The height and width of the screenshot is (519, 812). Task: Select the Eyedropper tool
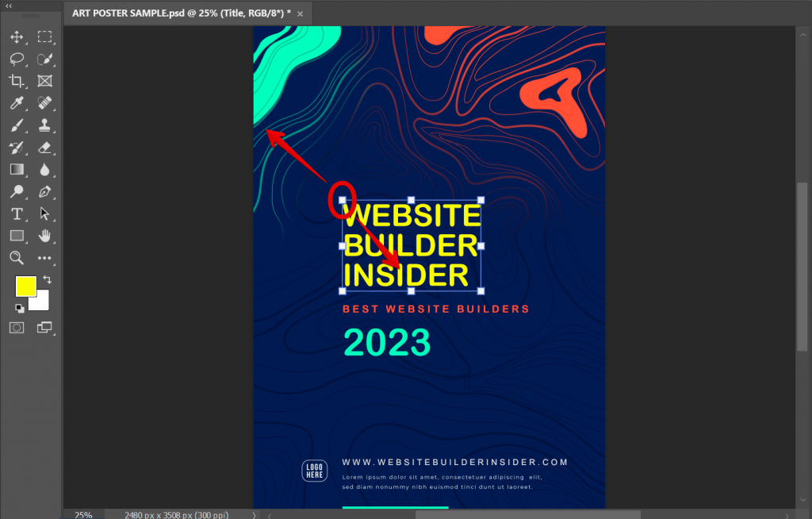tap(17, 102)
